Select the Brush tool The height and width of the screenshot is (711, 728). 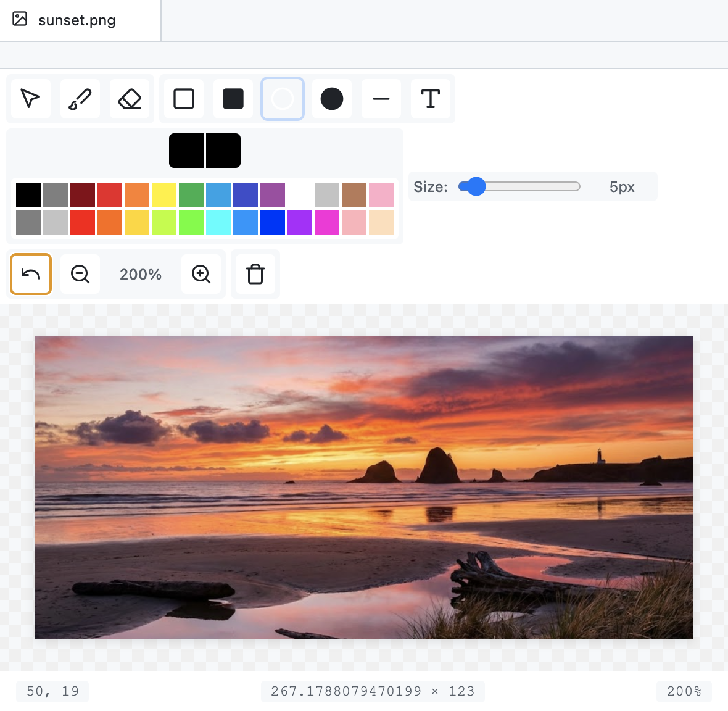tap(80, 99)
